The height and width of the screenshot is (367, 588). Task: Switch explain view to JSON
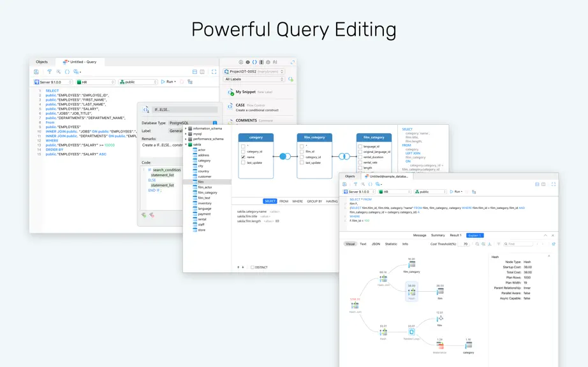pyautogui.click(x=376, y=244)
